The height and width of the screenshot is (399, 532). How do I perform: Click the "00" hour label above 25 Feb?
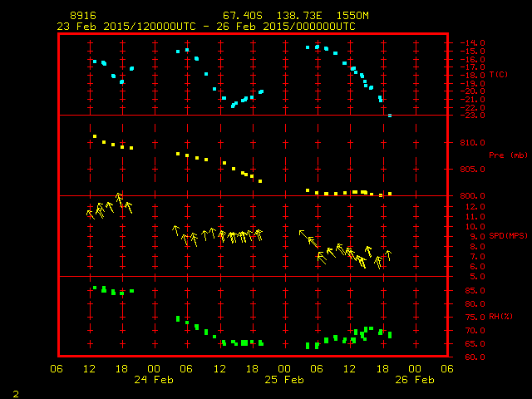pos(284,369)
